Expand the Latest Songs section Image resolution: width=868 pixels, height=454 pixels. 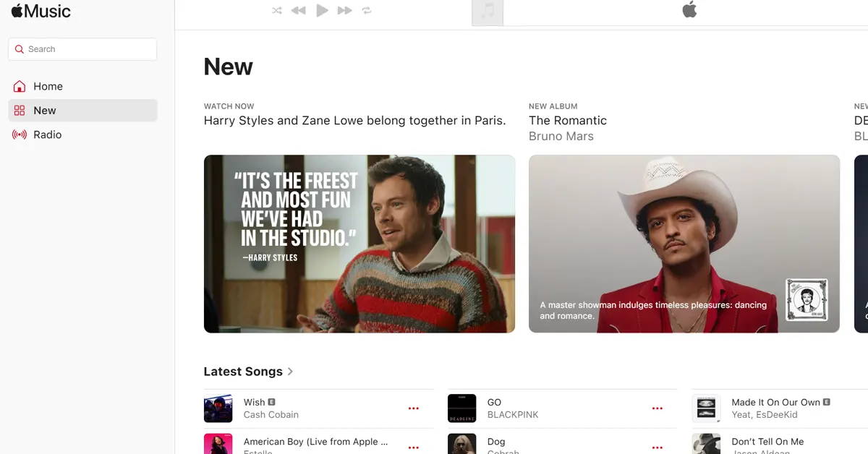pos(248,372)
